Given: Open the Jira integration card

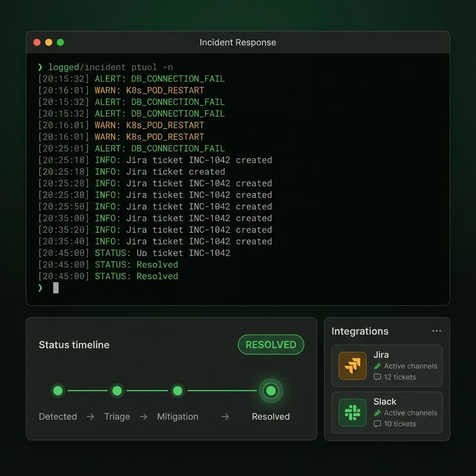Looking at the screenshot, I should pos(387,365).
